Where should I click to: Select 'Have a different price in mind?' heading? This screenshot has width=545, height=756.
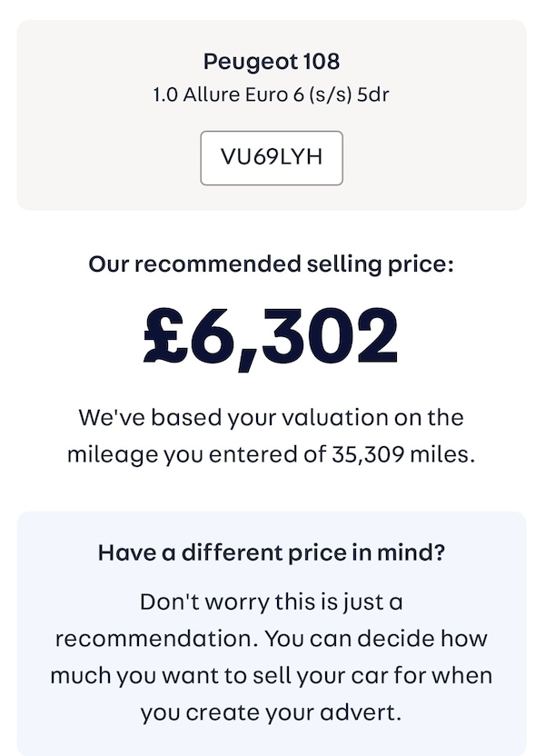click(272, 552)
